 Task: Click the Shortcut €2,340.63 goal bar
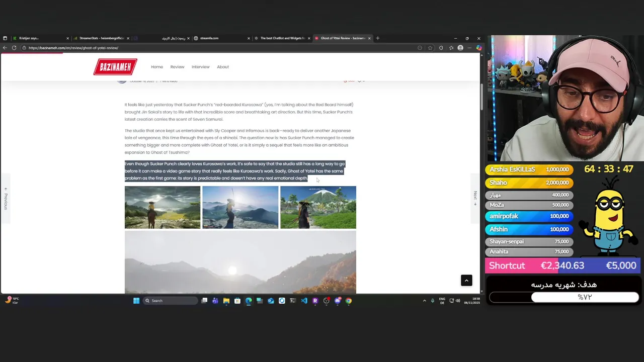[562, 265]
